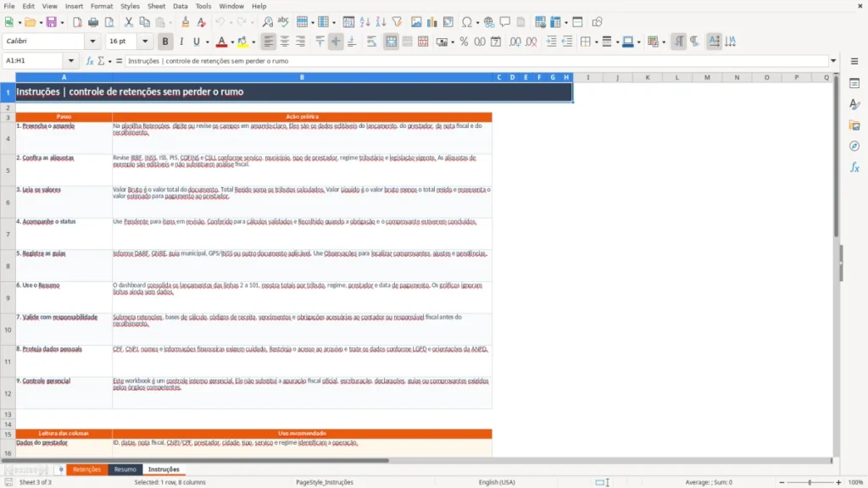
Task: Expand the formula bar with its arrow
Action: [x=833, y=61]
